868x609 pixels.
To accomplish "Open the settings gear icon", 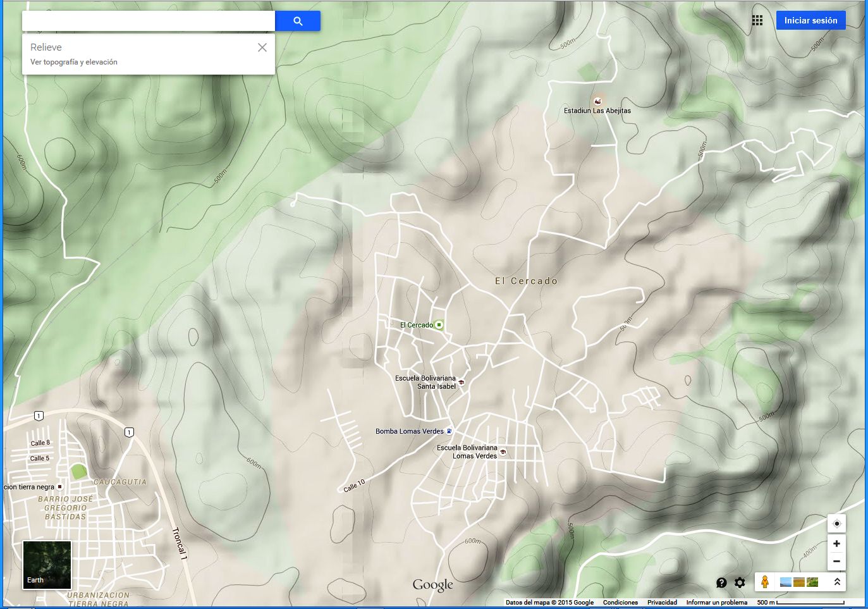I will coord(740,582).
